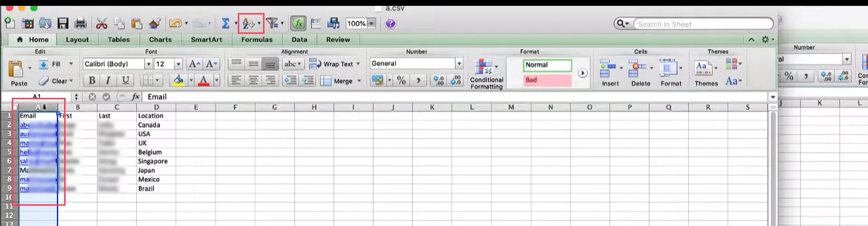Open ribbon settings gear menu
868x226 pixels.
(x=767, y=40)
